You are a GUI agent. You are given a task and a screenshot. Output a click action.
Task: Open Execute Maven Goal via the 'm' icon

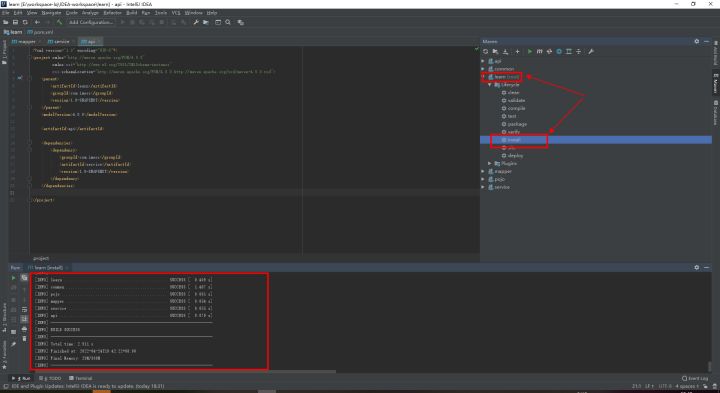(x=540, y=51)
